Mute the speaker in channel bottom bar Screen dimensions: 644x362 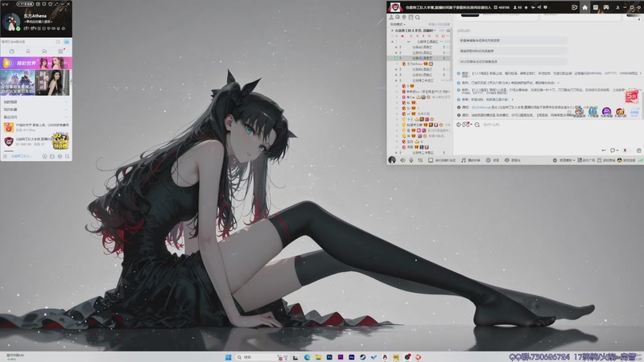tap(402, 160)
